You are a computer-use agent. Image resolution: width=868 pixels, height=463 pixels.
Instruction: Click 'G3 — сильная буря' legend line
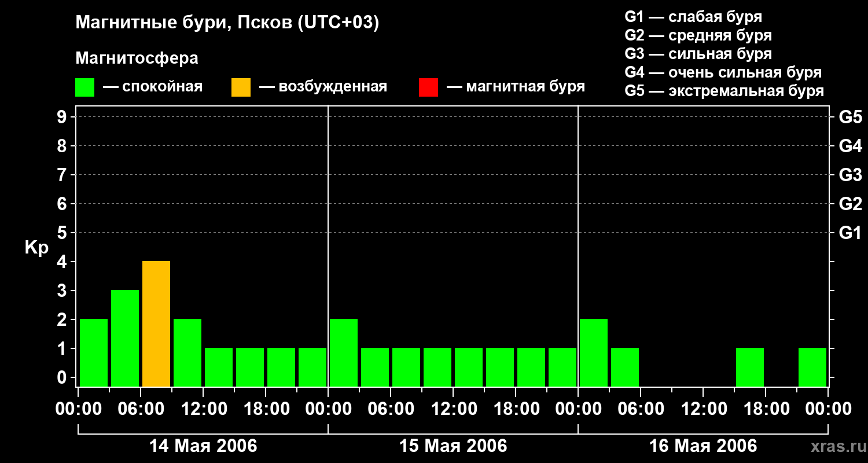click(698, 54)
